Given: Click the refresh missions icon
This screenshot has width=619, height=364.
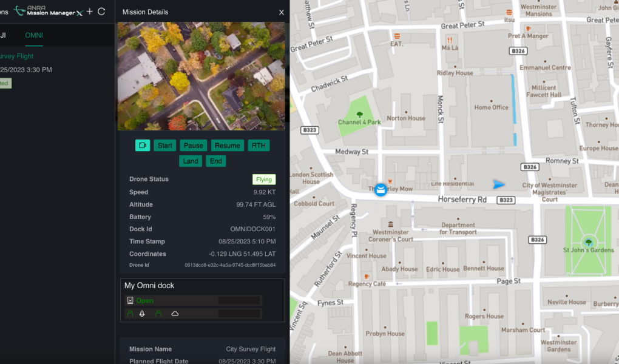Looking at the screenshot, I should [101, 12].
